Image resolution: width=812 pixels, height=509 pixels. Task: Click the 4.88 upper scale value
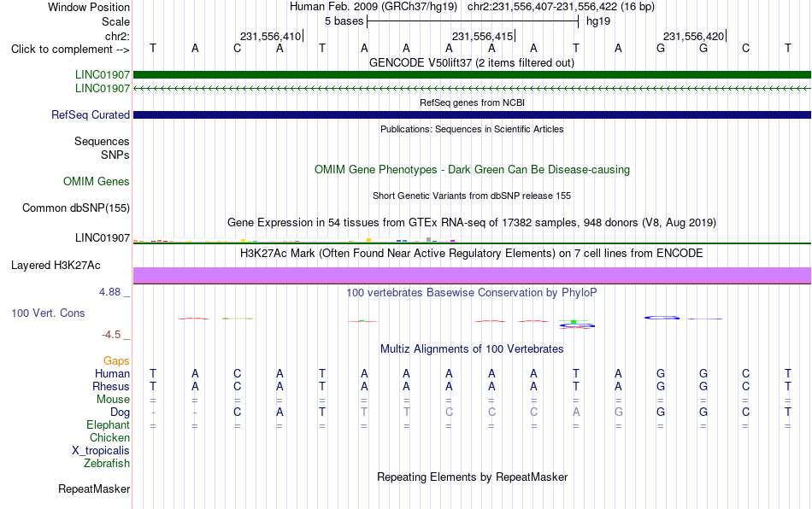(x=109, y=292)
